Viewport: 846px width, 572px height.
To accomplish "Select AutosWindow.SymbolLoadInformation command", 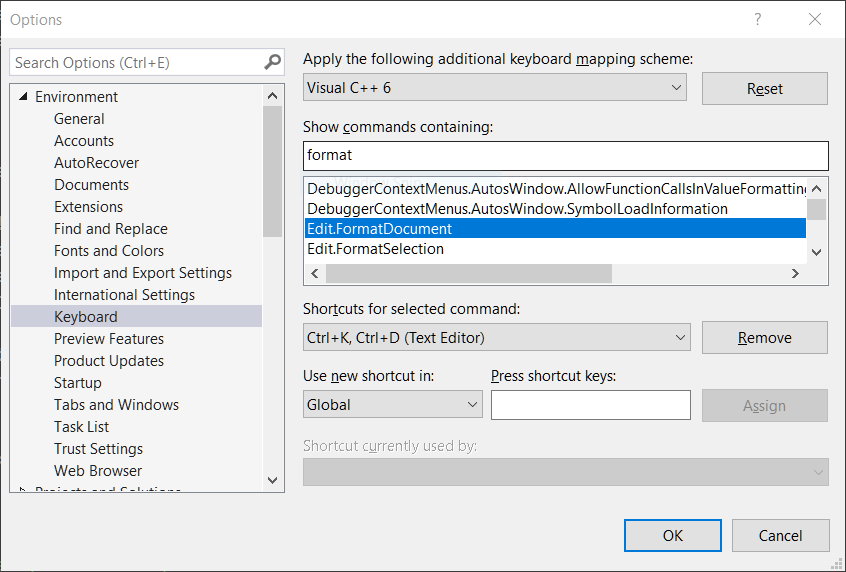I will pyautogui.click(x=555, y=209).
